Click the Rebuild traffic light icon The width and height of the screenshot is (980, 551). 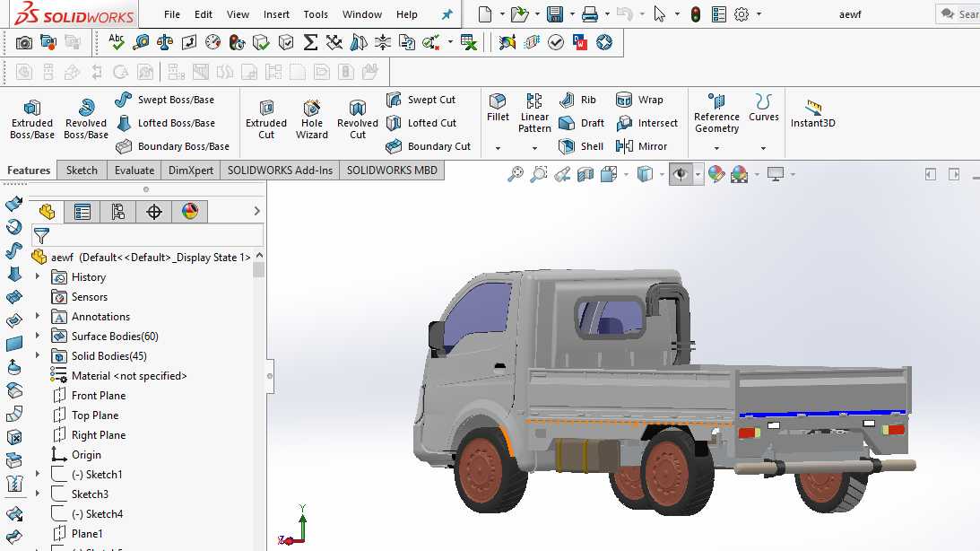(696, 13)
